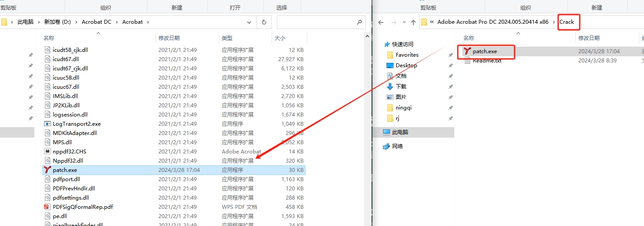Click MDKitAdapter.dll file icon

coord(48,133)
